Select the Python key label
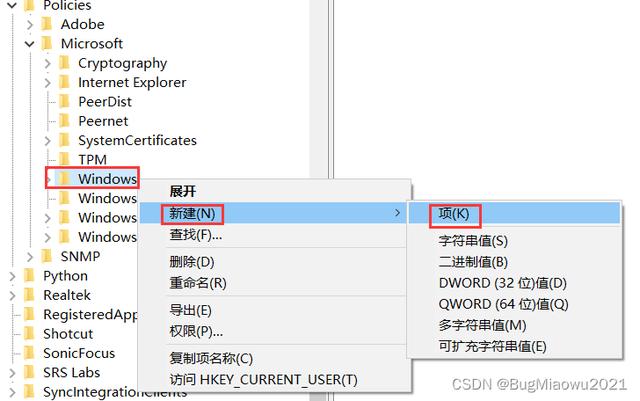 pyautogui.click(x=65, y=276)
